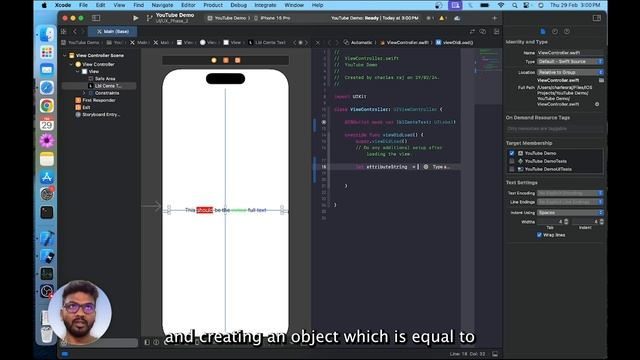Click Automatic in the assistant jump bar
This screenshot has width=640, height=360.
pos(358,42)
